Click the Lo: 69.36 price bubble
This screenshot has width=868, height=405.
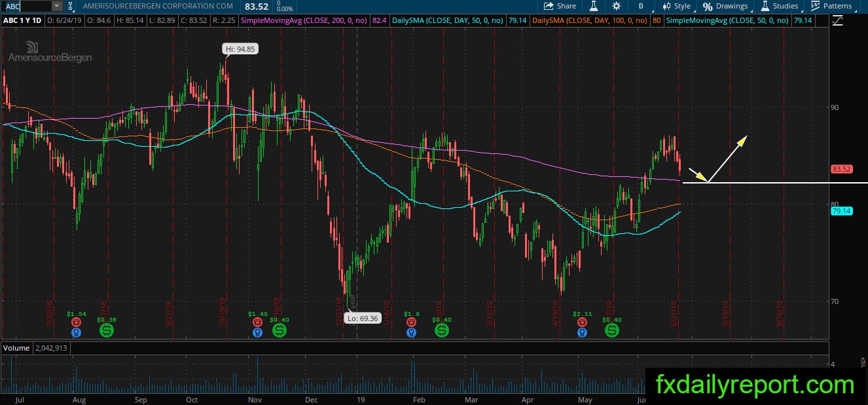361,317
